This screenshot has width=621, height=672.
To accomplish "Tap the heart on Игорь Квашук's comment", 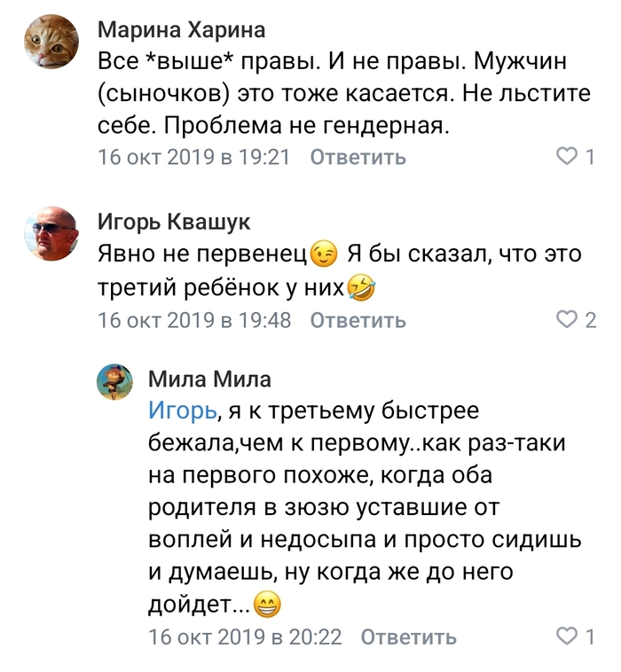I will tap(566, 319).
